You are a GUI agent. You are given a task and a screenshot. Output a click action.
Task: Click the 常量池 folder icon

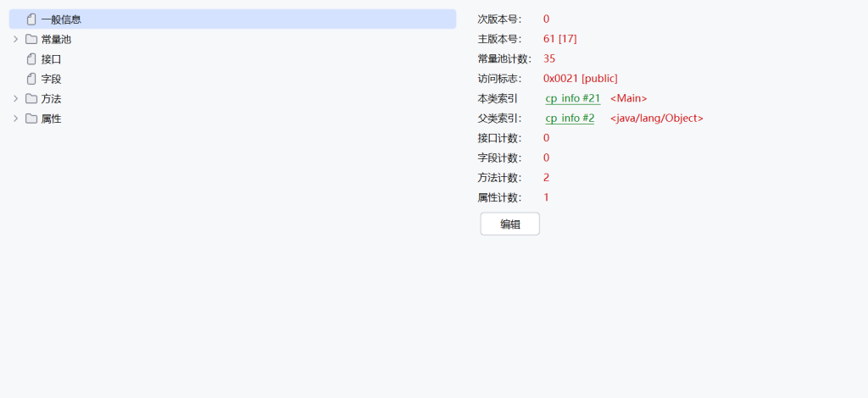coord(31,39)
